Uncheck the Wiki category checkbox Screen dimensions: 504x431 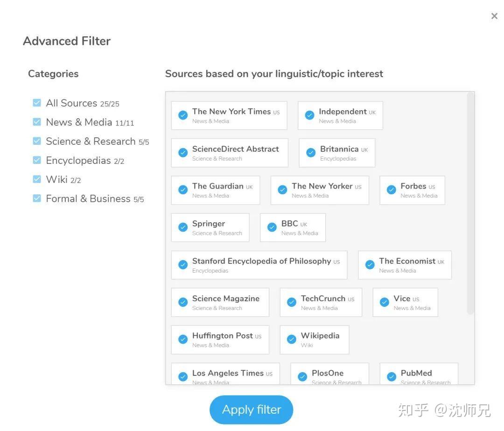click(x=37, y=179)
